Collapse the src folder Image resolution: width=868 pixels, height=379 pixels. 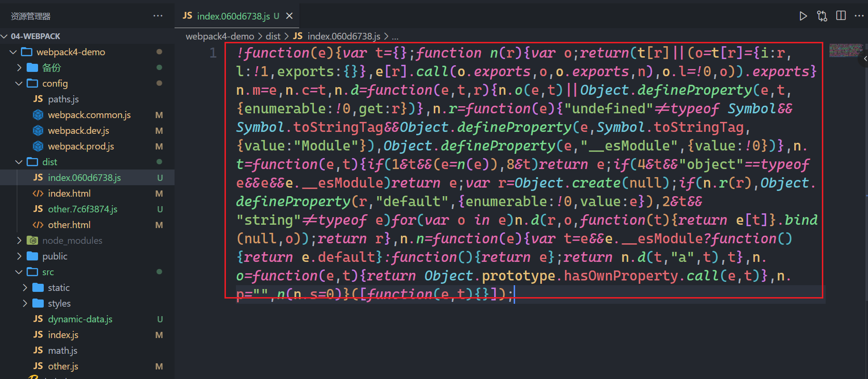(19, 272)
